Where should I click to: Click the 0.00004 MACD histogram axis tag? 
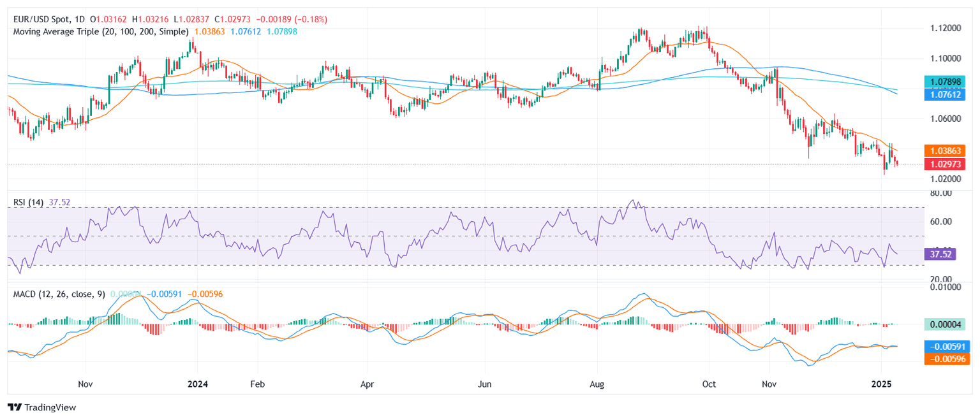coord(946,324)
